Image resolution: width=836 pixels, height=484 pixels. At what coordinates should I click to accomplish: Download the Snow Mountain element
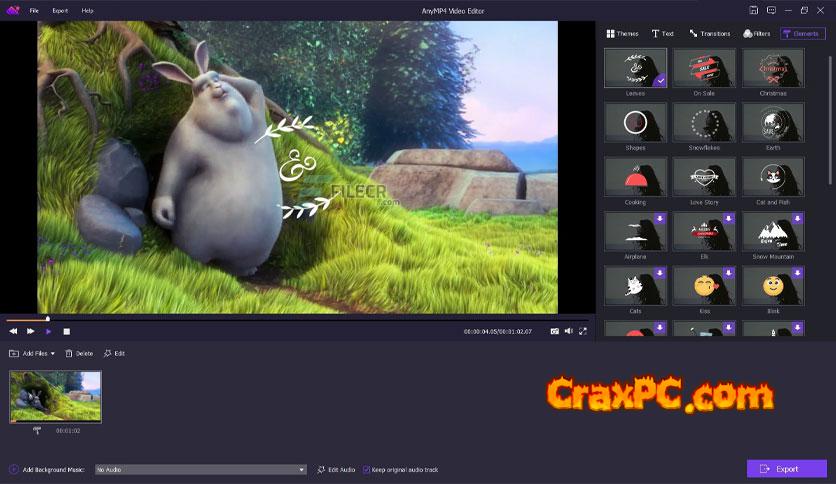(x=797, y=219)
